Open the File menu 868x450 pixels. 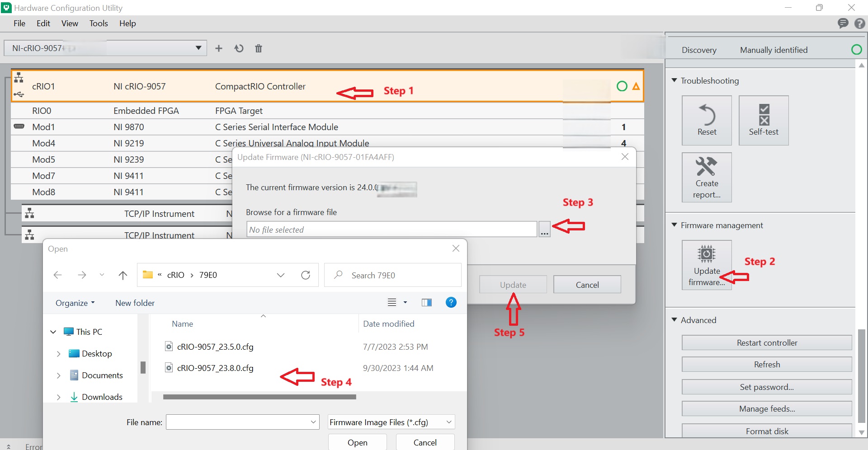[19, 23]
